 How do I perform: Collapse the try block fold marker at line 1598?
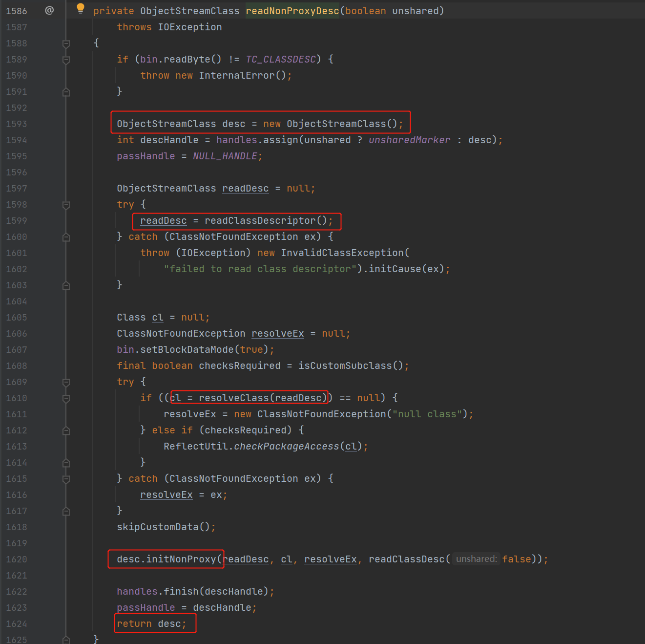coord(66,205)
